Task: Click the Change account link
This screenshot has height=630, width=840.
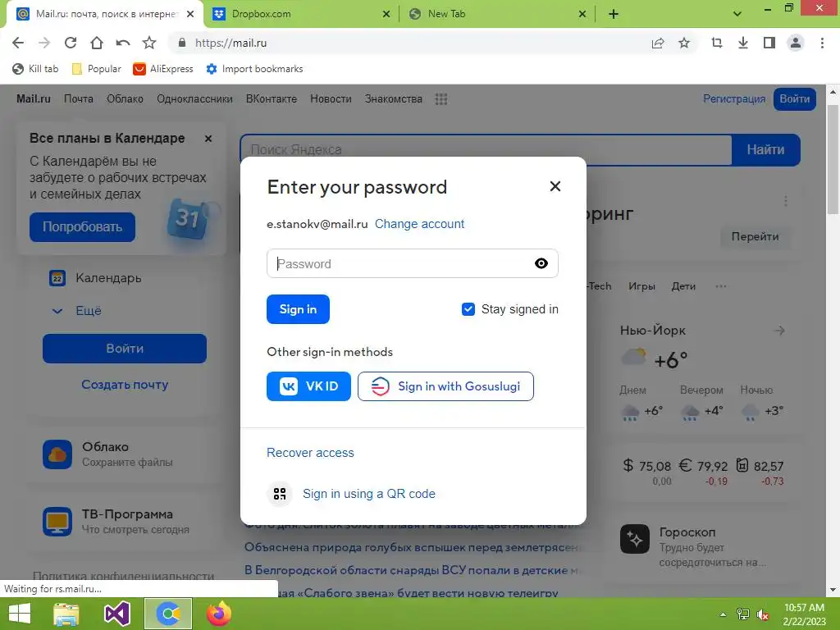Action: coord(419,224)
